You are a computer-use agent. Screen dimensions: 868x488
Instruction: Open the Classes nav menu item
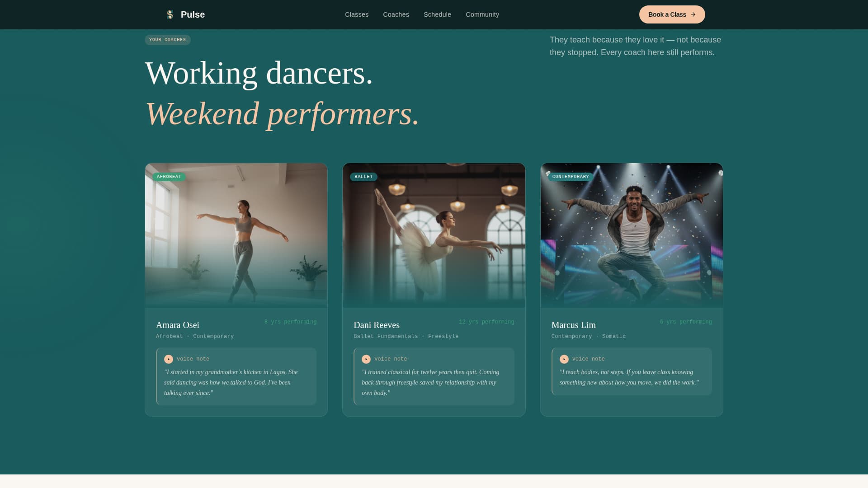[x=357, y=14]
